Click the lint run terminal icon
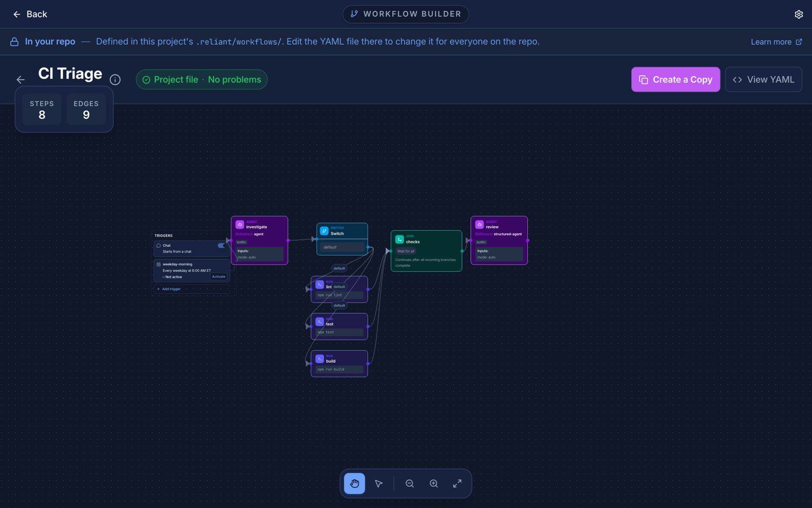Image resolution: width=812 pixels, height=508 pixels. (320, 284)
